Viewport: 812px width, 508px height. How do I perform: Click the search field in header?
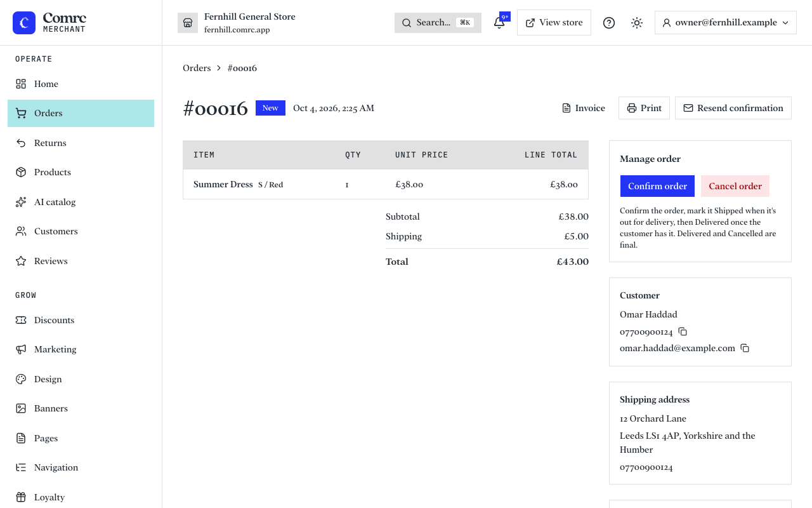click(x=438, y=23)
